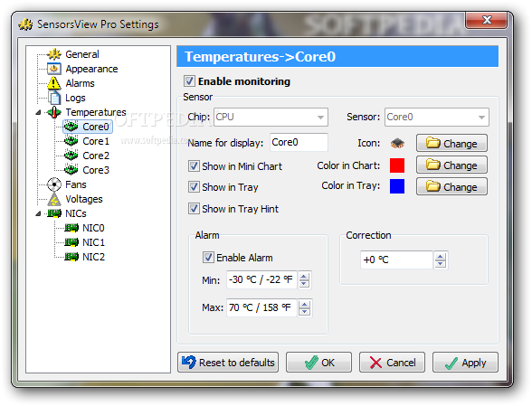Click the Alarms warning triangle icon
The image size is (532, 406).
click(54, 83)
